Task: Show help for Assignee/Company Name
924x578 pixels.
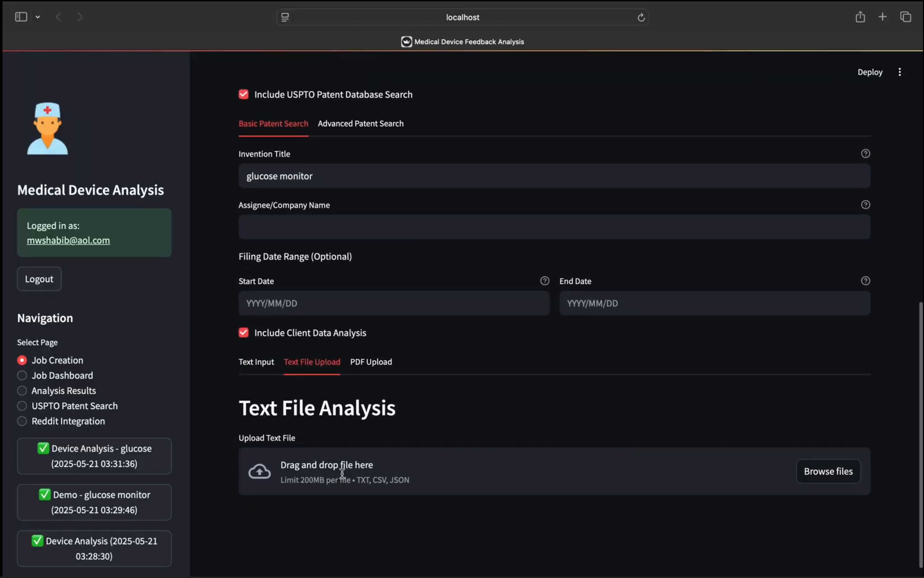Action: (866, 205)
